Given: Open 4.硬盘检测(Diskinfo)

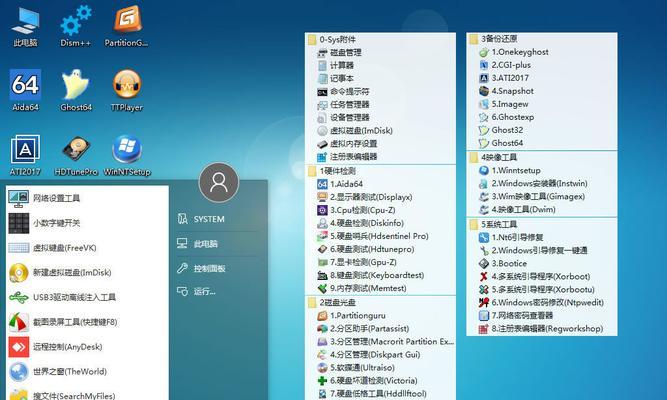Looking at the screenshot, I should (x=380, y=223).
